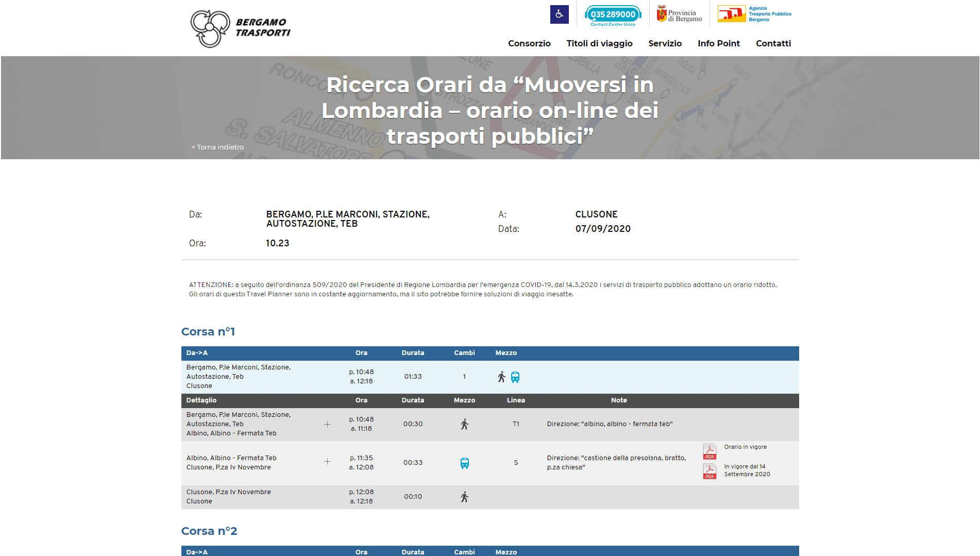
Task: Expand stops for Bergamo to Albino leg
Action: click(x=327, y=424)
